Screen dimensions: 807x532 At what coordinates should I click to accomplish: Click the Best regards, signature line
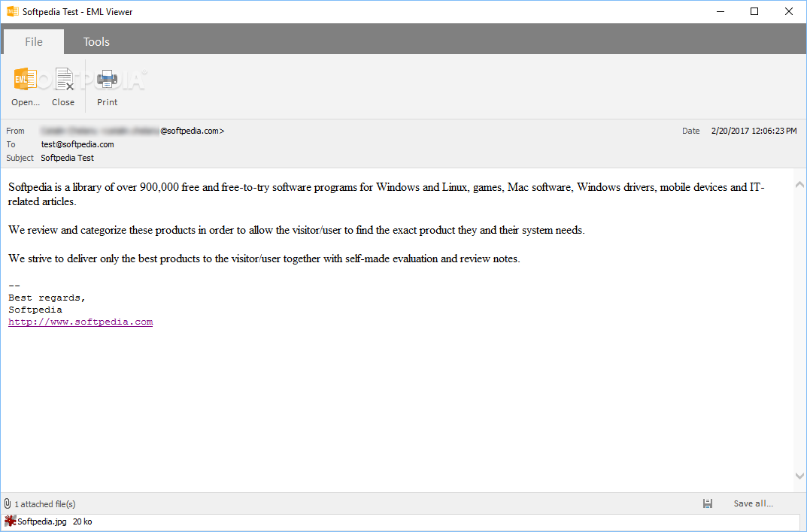[x=47, y=298]
